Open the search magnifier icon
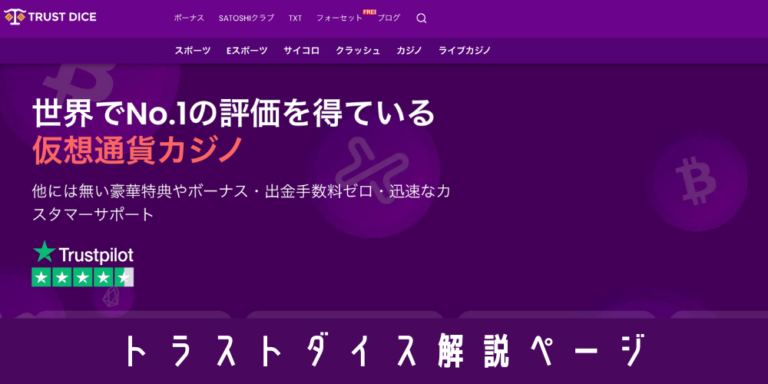The width and height of the screenshot is (768, 384). click(421, 19)
